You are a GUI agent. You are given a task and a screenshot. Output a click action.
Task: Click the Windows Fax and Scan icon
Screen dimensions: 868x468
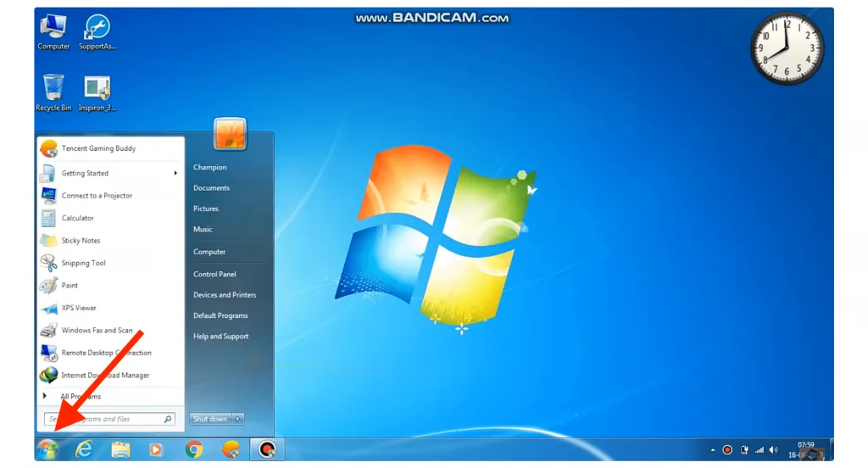[48, 331]
